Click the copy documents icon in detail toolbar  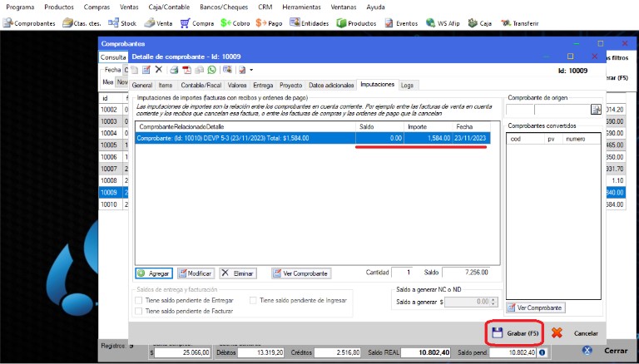coord(200,70)
